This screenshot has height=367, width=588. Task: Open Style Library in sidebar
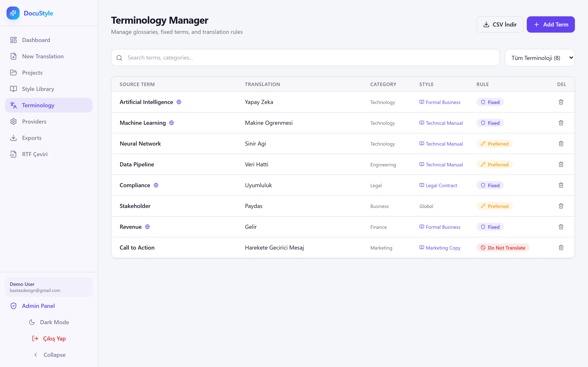click(x=38, y=89)
